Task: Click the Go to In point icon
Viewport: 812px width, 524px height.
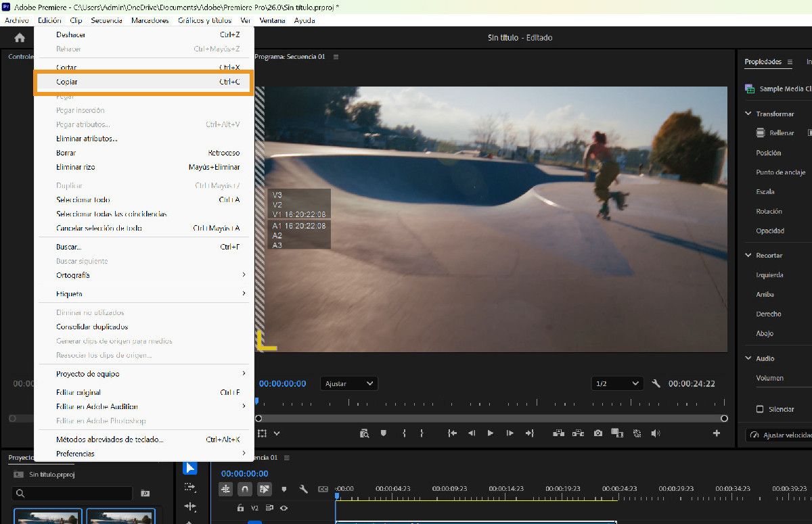Action: click(x=453, y=433)
